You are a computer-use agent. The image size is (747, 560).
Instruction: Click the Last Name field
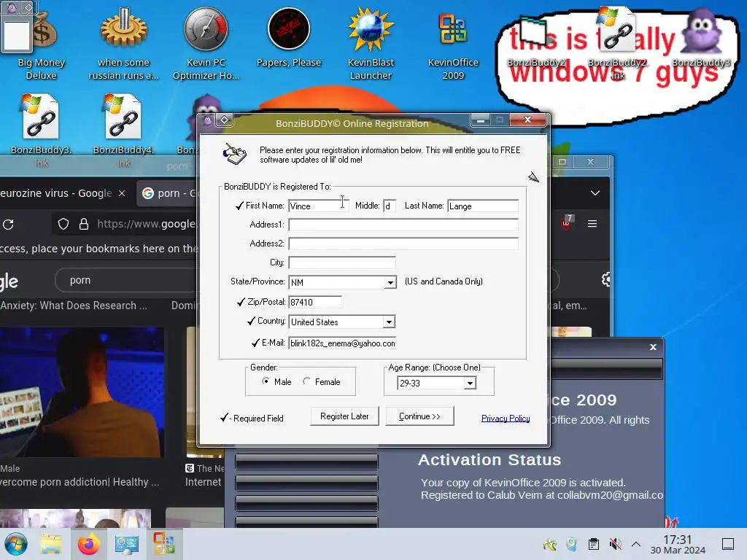(483, 206)
